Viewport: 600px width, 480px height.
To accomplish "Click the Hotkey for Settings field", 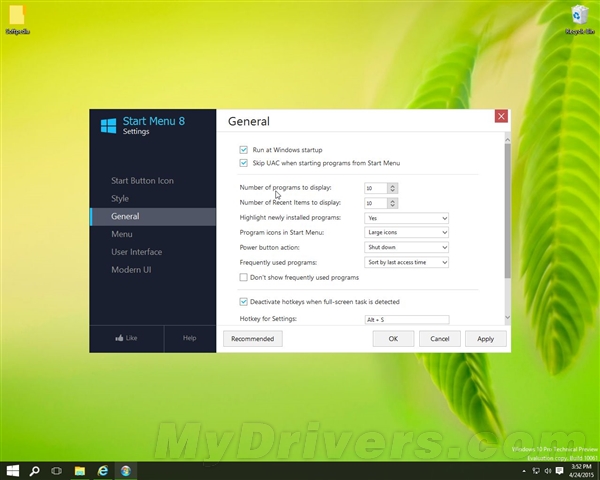I will [407, 320].
